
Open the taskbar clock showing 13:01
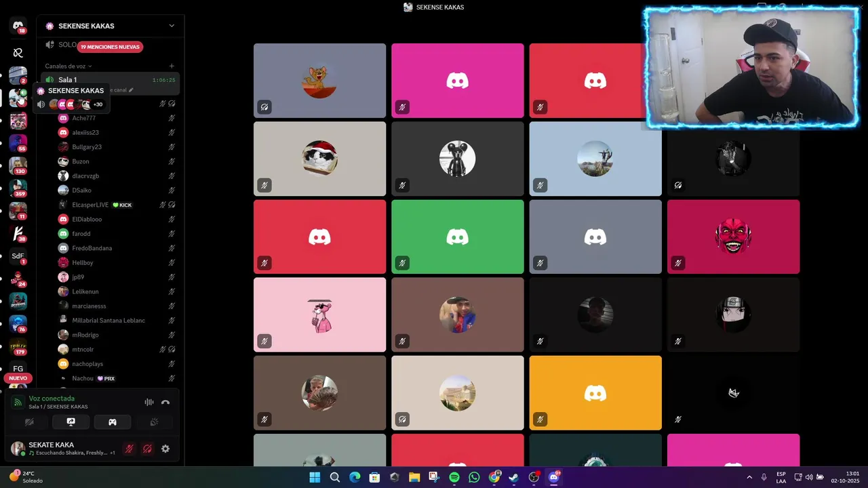click(x=845, y=477)
